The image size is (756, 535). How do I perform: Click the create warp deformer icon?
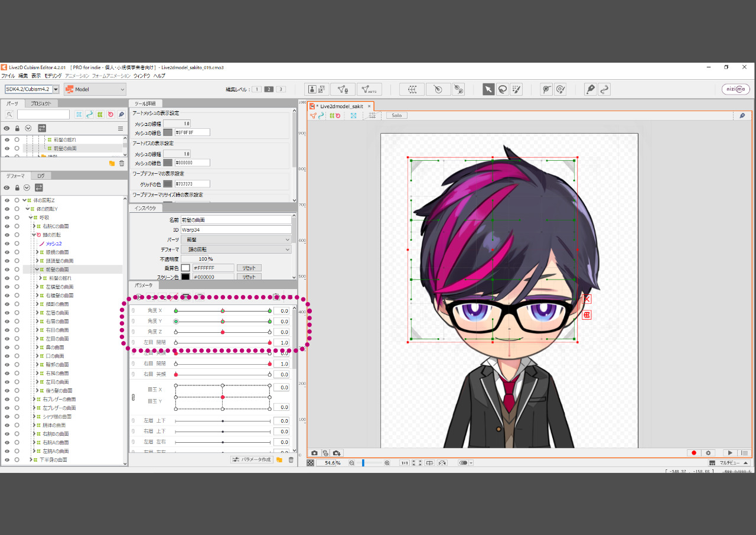click(412, 89)
